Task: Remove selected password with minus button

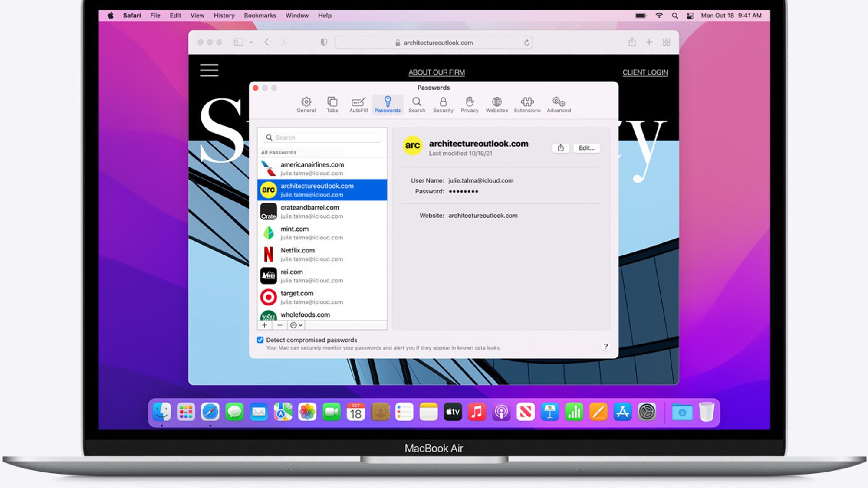Action: [280, 325]
